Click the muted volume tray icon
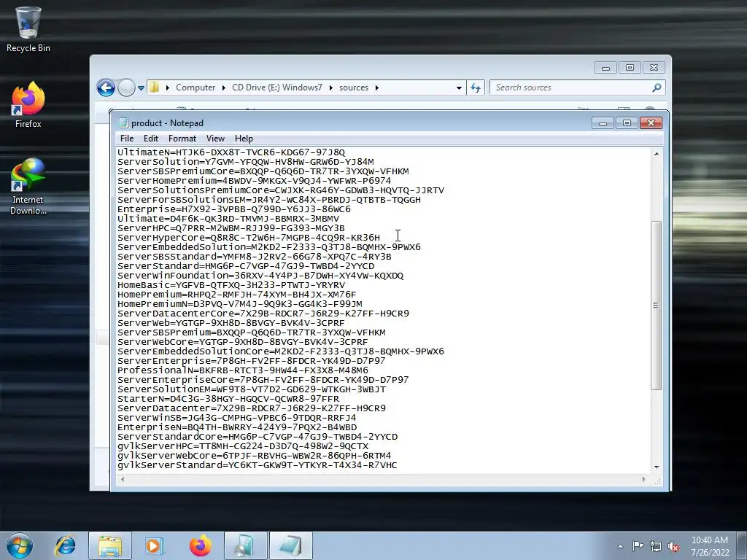Viewport: 747px width, 560px height. pos(673,546)
